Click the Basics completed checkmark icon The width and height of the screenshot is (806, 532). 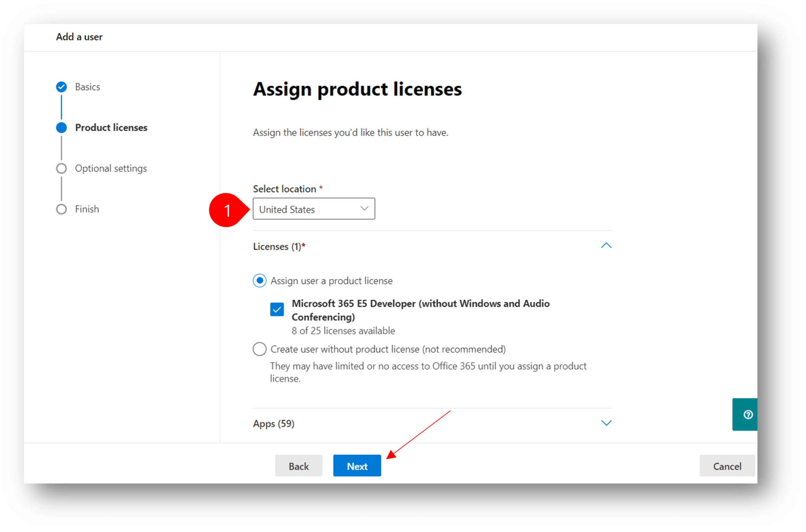pos(61,87)
